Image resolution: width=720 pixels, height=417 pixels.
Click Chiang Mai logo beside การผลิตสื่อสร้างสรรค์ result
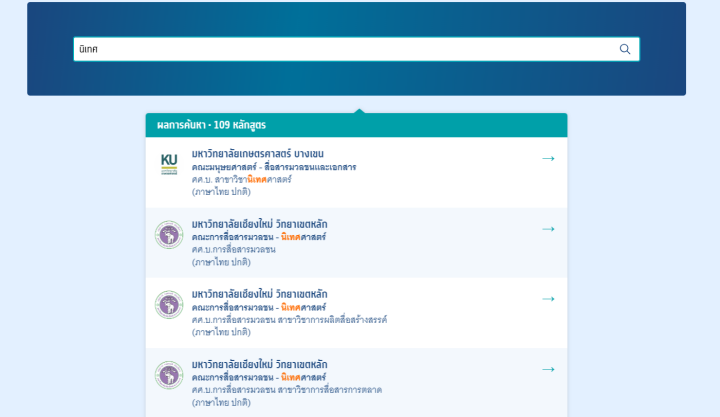tap(169, 305)
